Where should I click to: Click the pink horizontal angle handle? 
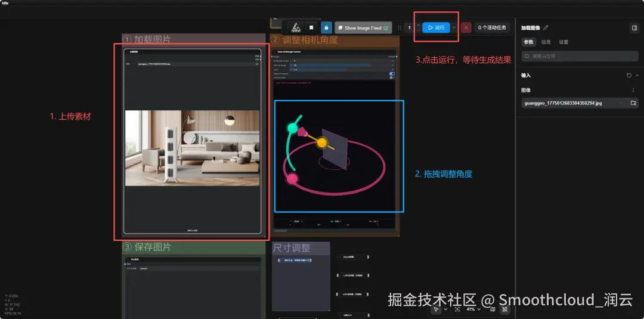pos(292,179)
